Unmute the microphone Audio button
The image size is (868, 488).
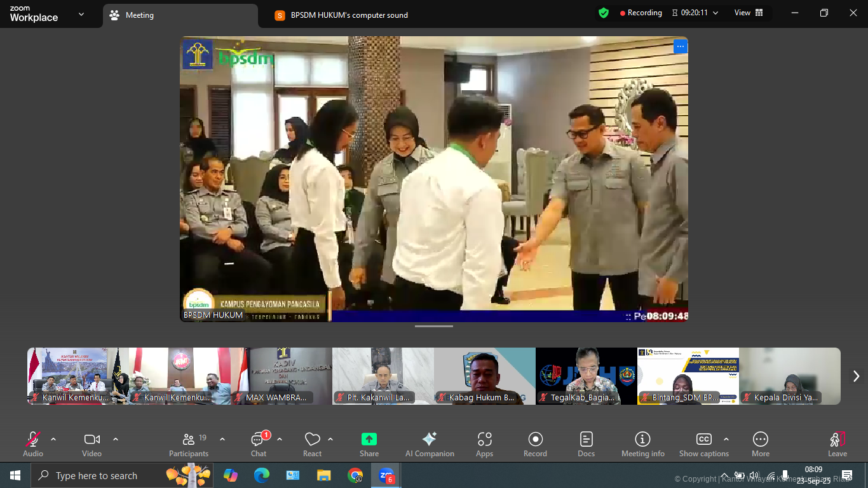pos(33,440)
